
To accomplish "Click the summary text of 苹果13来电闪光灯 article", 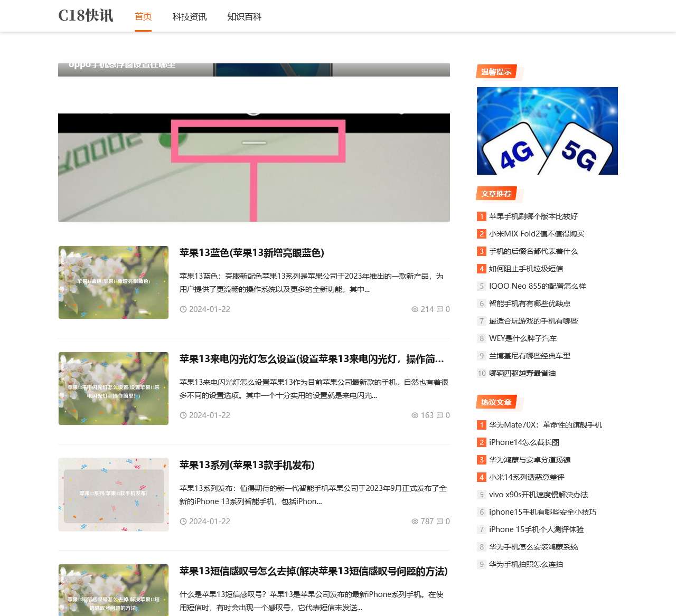I will 314,388.
